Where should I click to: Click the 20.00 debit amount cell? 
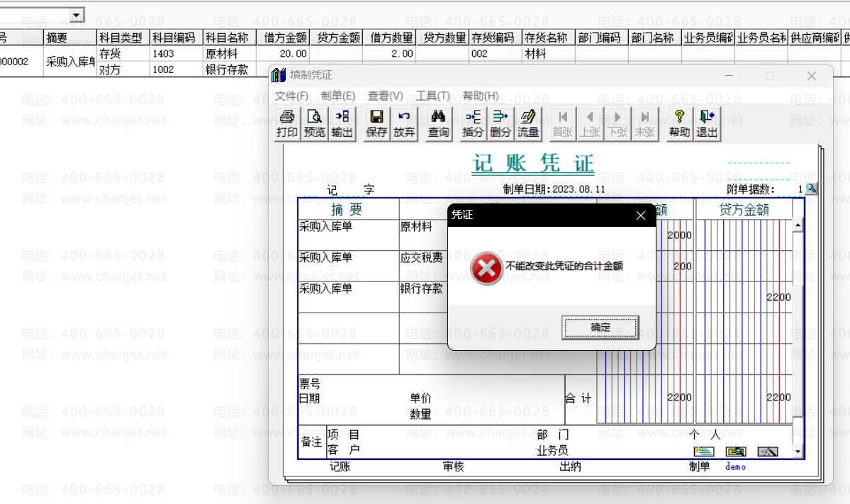click(x=282, y=53)
